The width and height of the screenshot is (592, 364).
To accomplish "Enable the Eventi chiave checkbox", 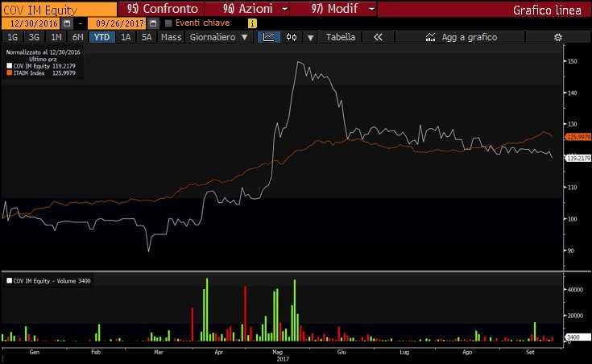I will (168, 23).
